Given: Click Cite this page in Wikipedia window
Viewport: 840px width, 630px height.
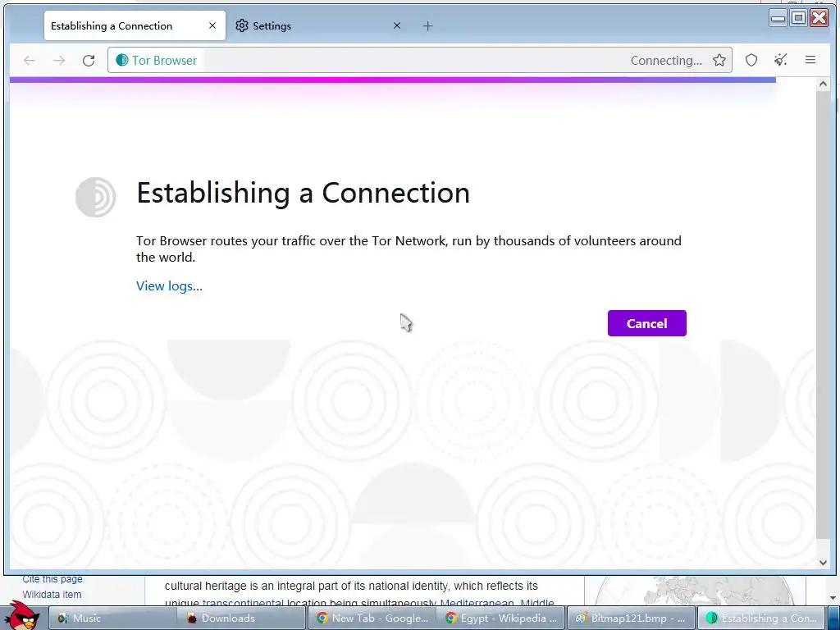Looking at the screenshot, I should point(52,579).
